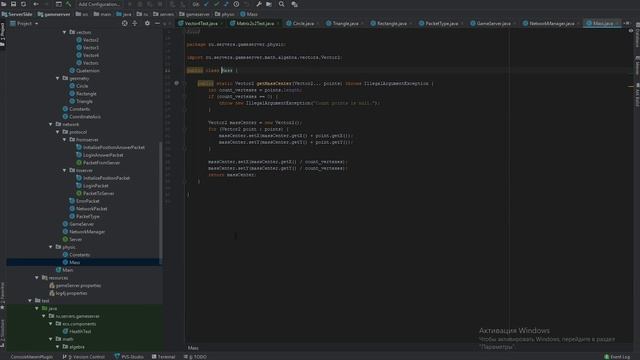640x360 pixels.
Task: Open Project panel settings gear
Action: 147,24
